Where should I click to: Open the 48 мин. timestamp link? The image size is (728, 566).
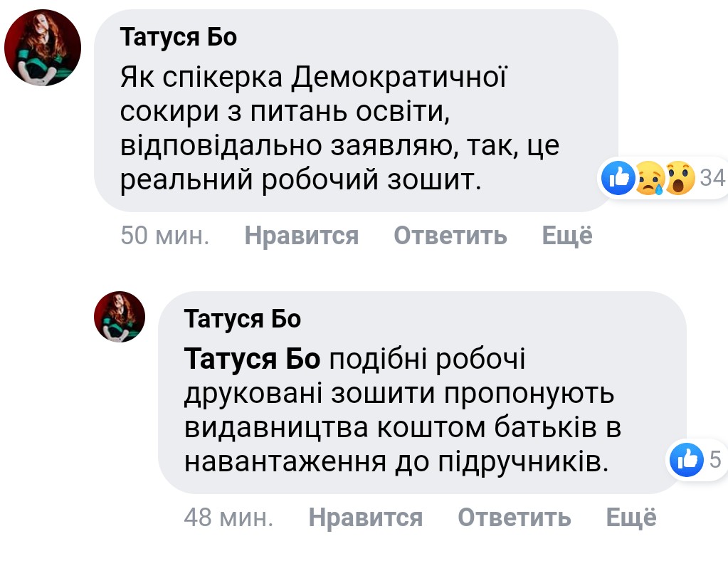[x=228, y=517]
